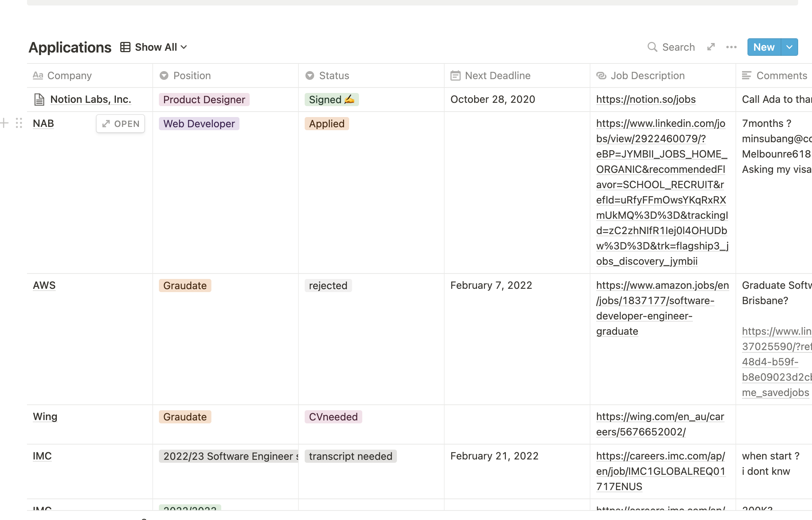The image size is (812, 520).
Task: Click the Position column select icon
Action: pos(164,75)
